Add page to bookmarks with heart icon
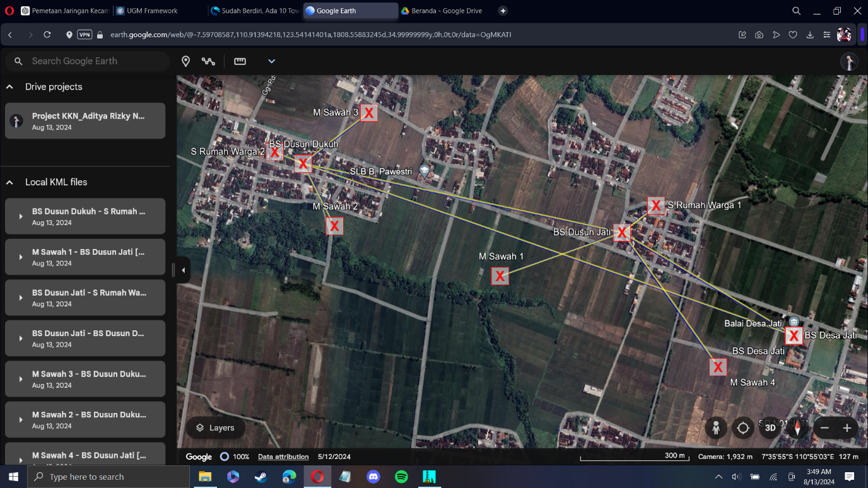Image resolution: width=868 pixels, height=488 pixels. coord(793,35)
